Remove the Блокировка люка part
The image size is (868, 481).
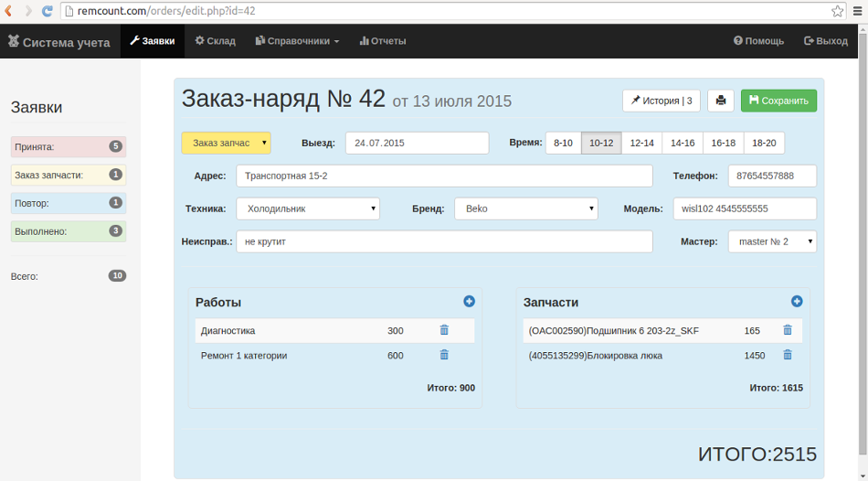point(787,355)
